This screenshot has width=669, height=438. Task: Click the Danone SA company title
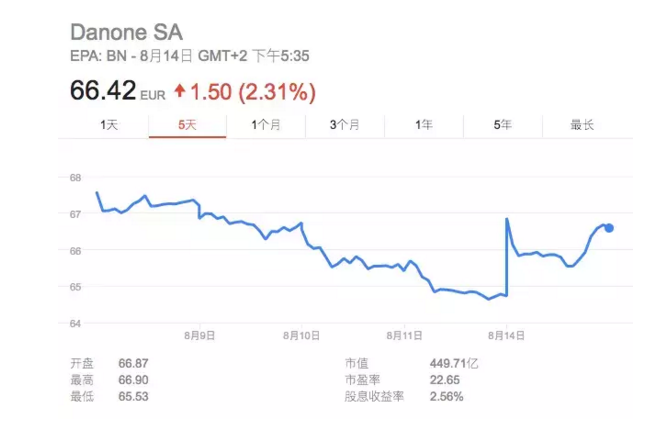(x=126, y=33)
